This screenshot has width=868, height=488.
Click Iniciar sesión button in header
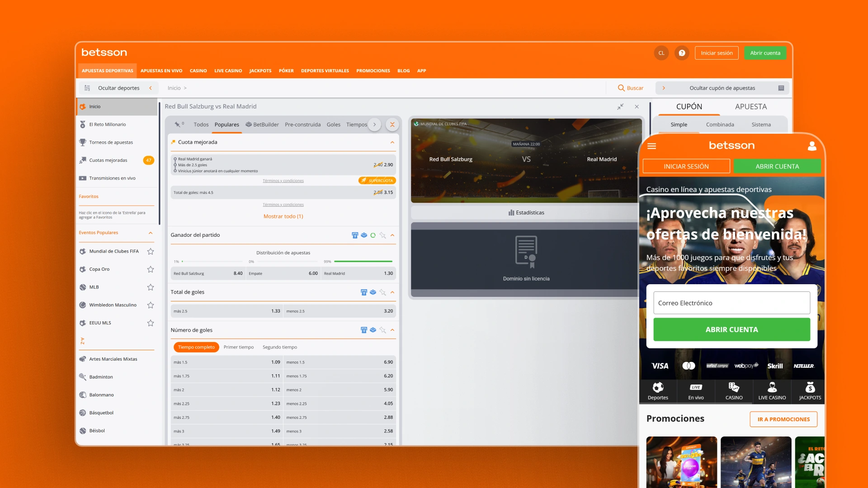[717, 53]
